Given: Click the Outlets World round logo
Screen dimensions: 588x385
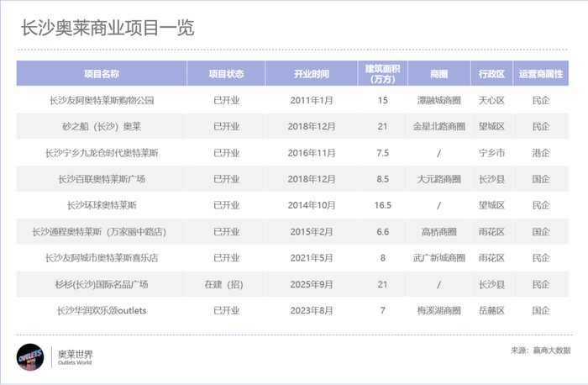Looking at the screenshot, I should [x=30, y=357].
